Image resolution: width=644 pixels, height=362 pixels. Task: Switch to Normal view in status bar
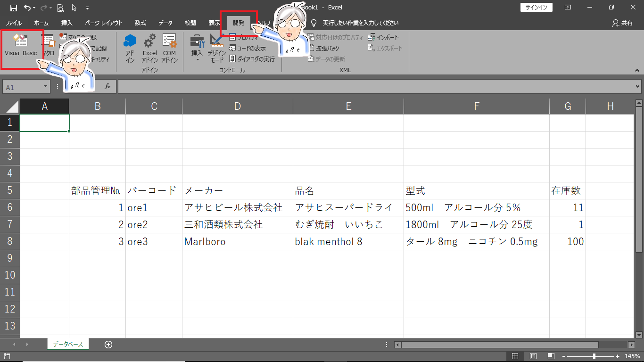pos(515,356)
